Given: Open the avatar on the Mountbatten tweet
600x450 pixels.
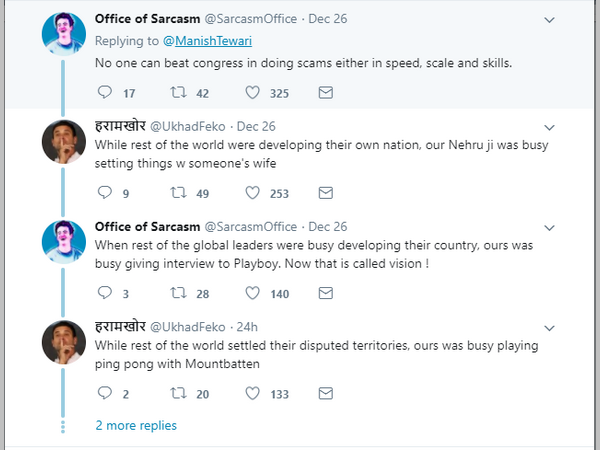Looking at the screenshot, I should (x=62, y=342).
